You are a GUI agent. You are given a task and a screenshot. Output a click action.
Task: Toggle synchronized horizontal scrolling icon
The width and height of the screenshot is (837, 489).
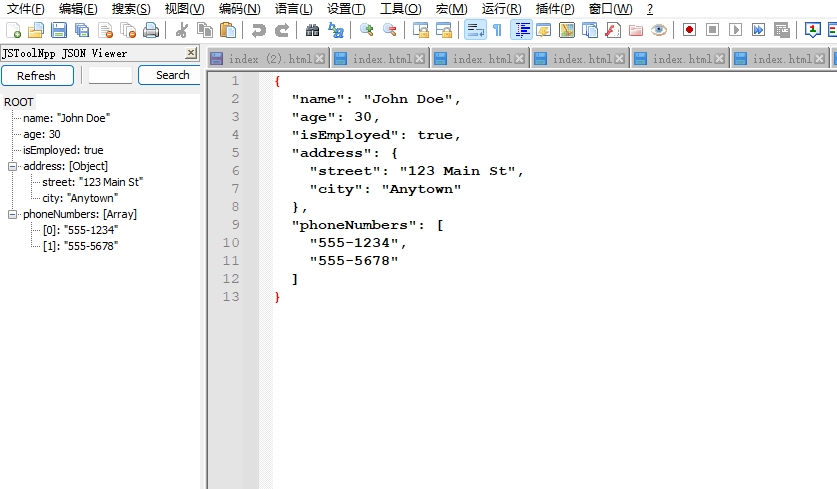(444, 30)
